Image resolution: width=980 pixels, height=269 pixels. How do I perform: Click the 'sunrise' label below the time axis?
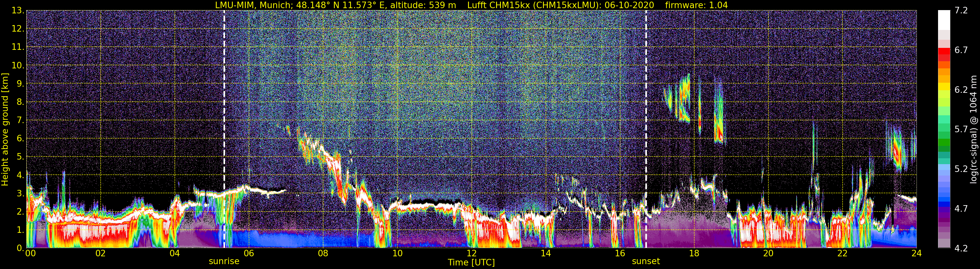(224, 262)
